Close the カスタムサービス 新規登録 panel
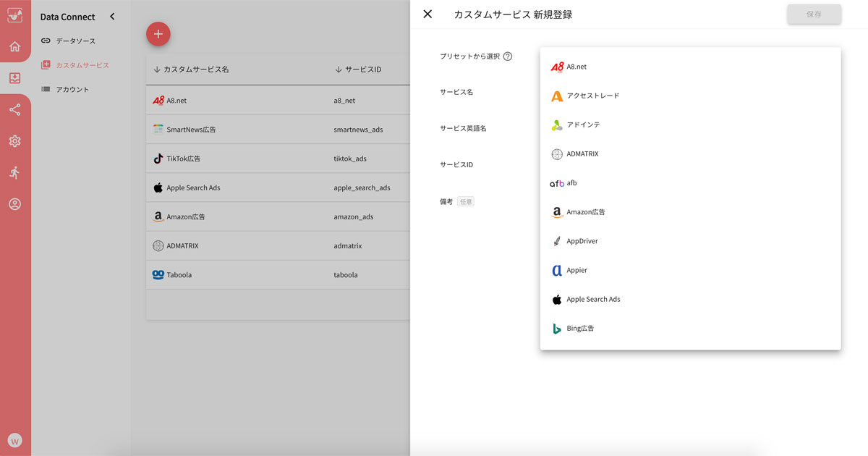The height and width of the screenshot is (456, 868). (427, 14)
